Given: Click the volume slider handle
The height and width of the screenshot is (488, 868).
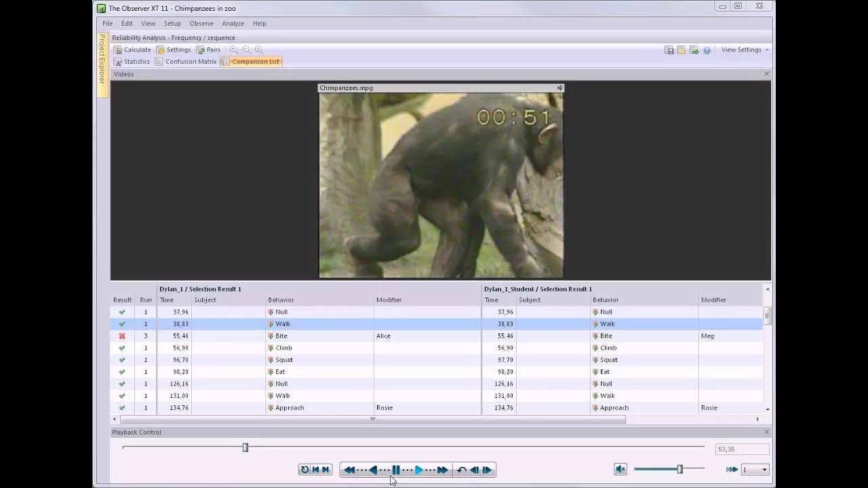Looking at the screenshot, I should pyautogui.click(x=679, y=469).
